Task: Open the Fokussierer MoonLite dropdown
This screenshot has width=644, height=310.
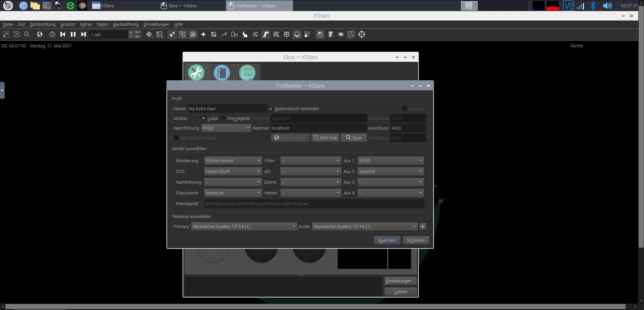Action: click(233, 193)
